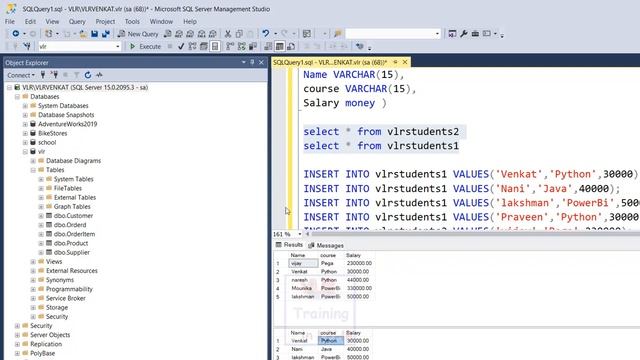Expand the AdventureWorks2019 database node

25,124
